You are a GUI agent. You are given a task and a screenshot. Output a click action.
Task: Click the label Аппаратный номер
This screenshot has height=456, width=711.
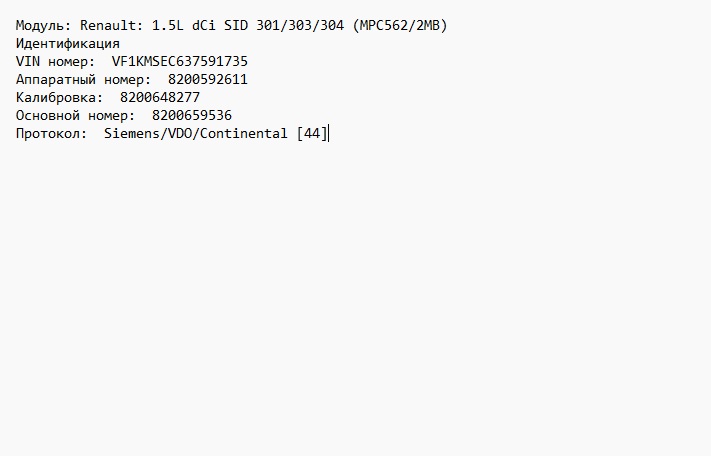(83, 79)
